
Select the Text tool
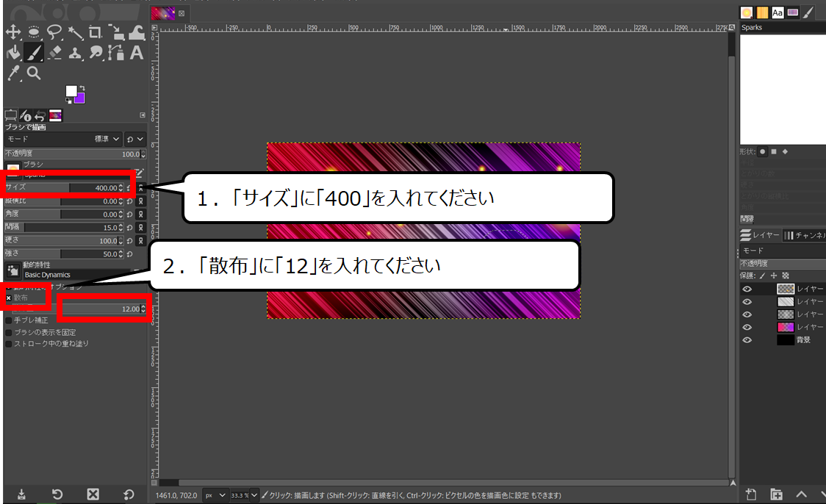point(137,53)
